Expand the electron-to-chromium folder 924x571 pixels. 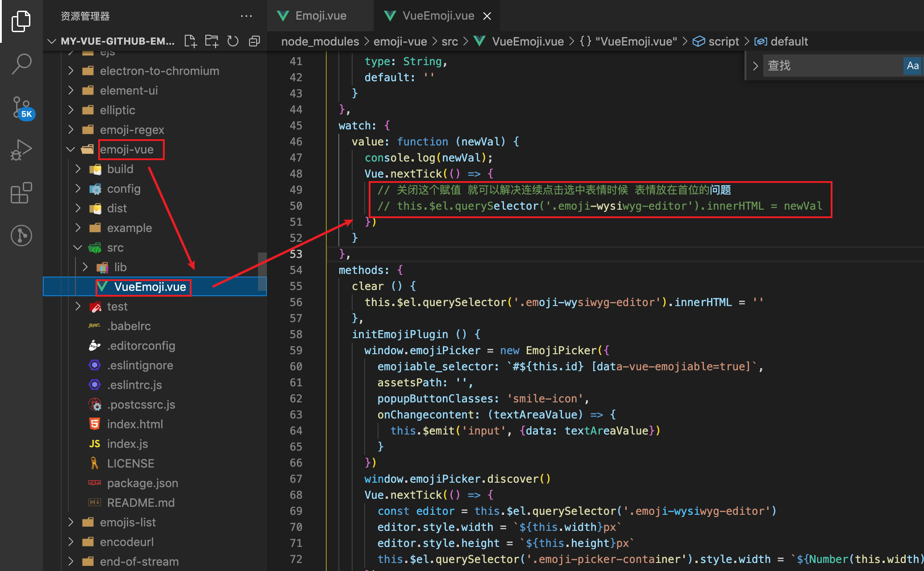(155, 71)
